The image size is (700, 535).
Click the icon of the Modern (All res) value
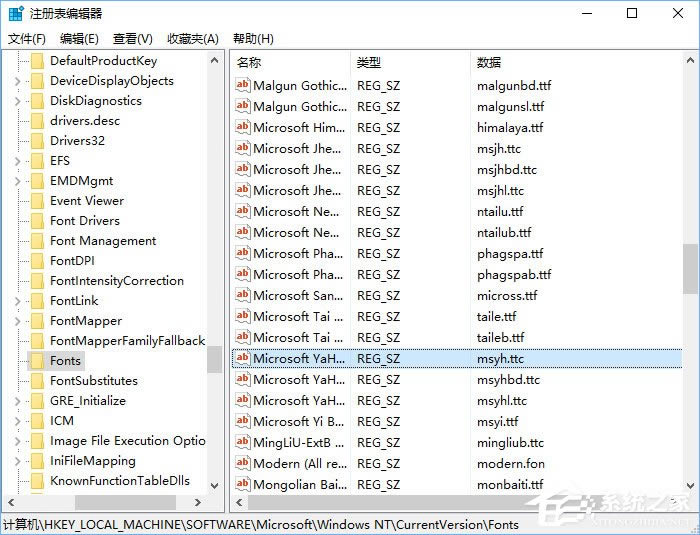(242, 463)
